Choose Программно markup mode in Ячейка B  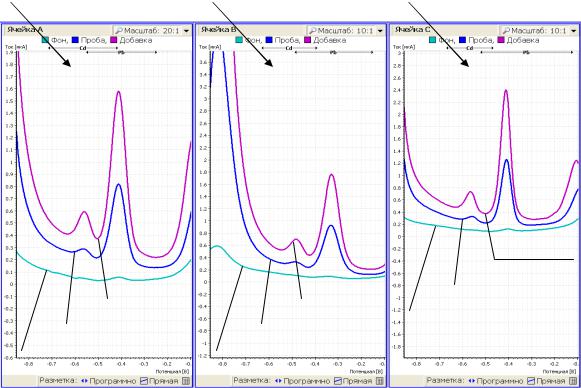point(303,381)
